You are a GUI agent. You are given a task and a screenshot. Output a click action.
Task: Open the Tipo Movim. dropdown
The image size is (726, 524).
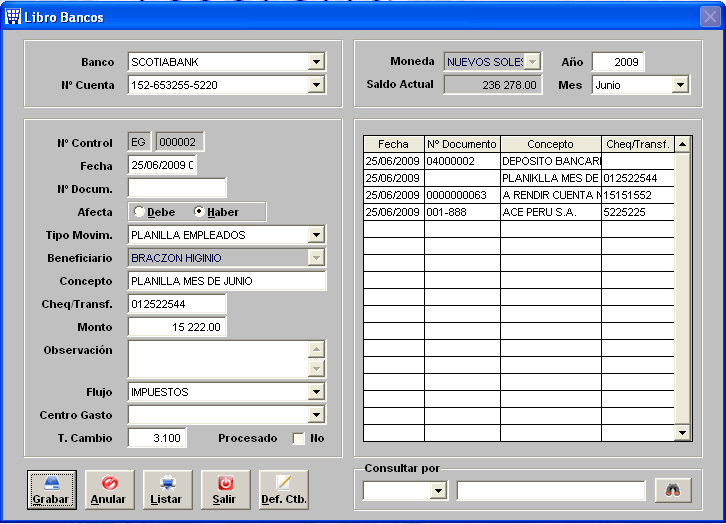pos(316,235)
